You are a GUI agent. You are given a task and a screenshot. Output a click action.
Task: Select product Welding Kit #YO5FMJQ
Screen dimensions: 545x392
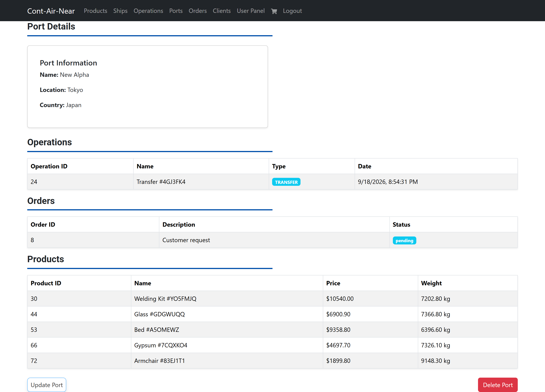165,299
